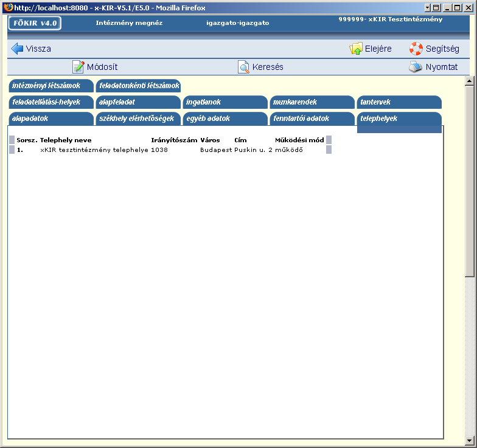Screen dimensions: 477x448
Task: Go back with the Vissza link
Action: pos(38,49)
